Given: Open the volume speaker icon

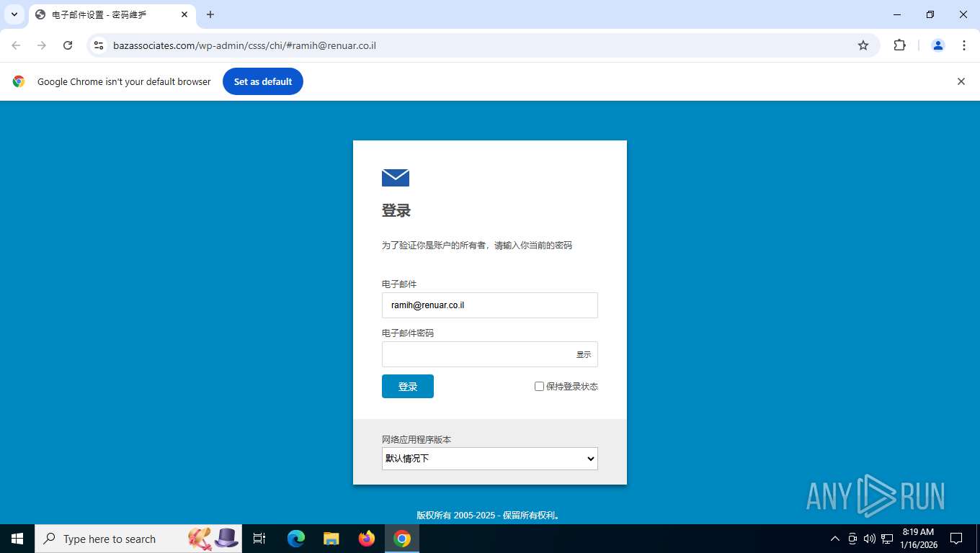Looking at the screenshot, I should tap(869, 539).
